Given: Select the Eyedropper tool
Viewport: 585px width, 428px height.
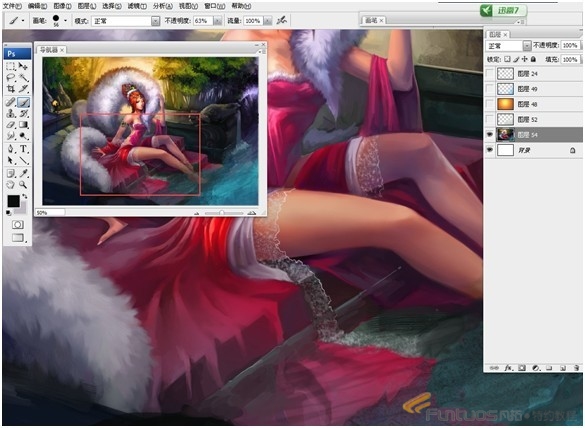Looking at the screenshot, I should [x=24, y=173].
